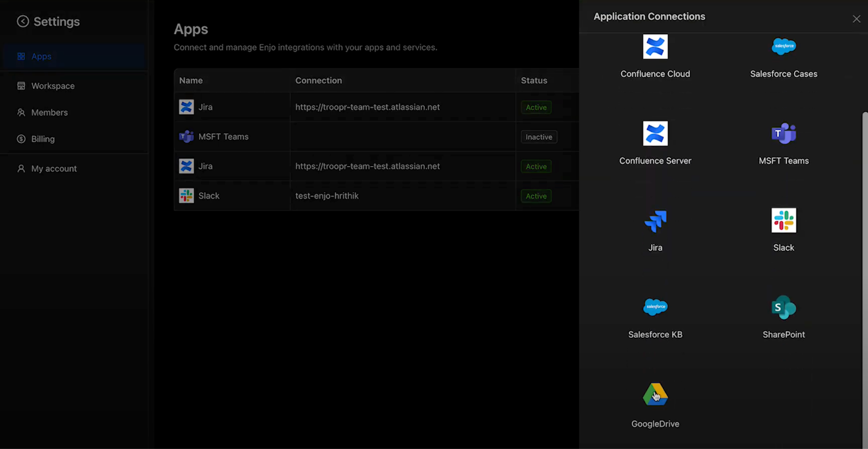Click the GoogleDrive label
868x449 pixels.
click(655, 424)
